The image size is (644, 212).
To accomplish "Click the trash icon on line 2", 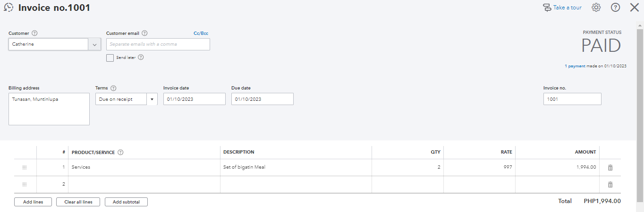I will point(610,185).
